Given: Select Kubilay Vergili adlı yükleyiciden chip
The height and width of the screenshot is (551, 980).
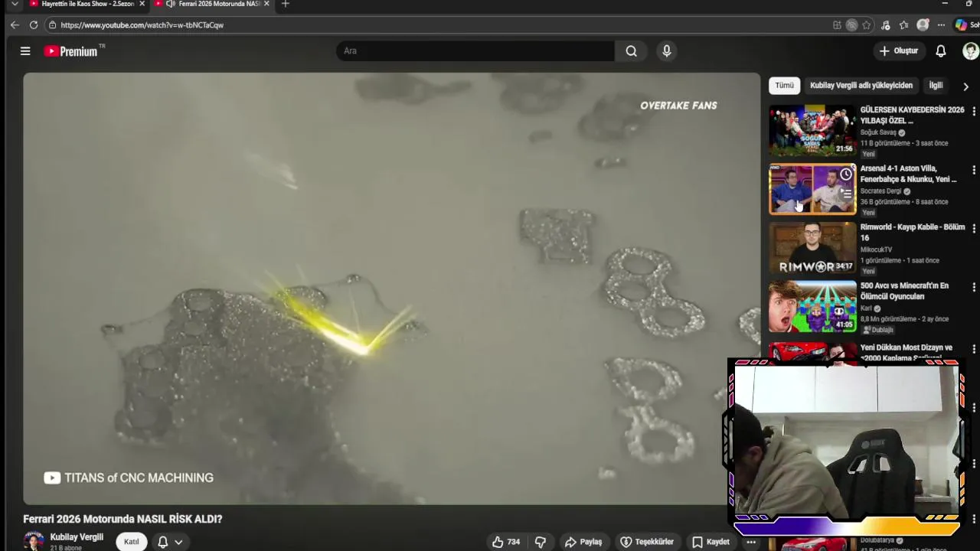Looking at the screenshot, I should [861, 86].
